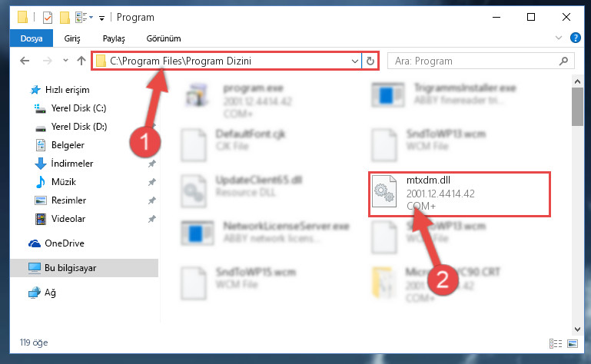The image size is (591, 364).
Task: Click the vertical scrollbar thumb
Action: coord(577,107)
